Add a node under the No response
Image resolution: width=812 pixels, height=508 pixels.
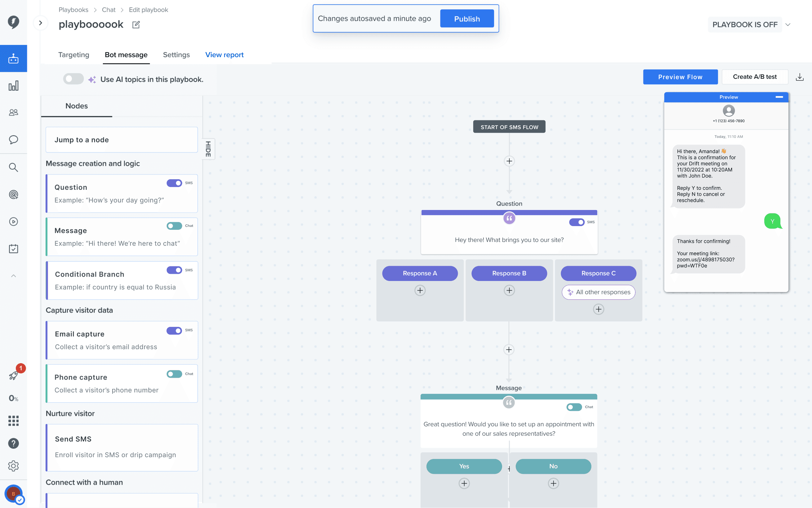click(x=554, y=483)
